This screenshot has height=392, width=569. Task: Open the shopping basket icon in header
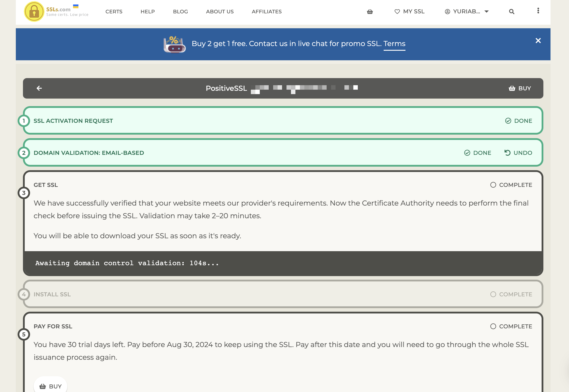(x=370, y=12)
